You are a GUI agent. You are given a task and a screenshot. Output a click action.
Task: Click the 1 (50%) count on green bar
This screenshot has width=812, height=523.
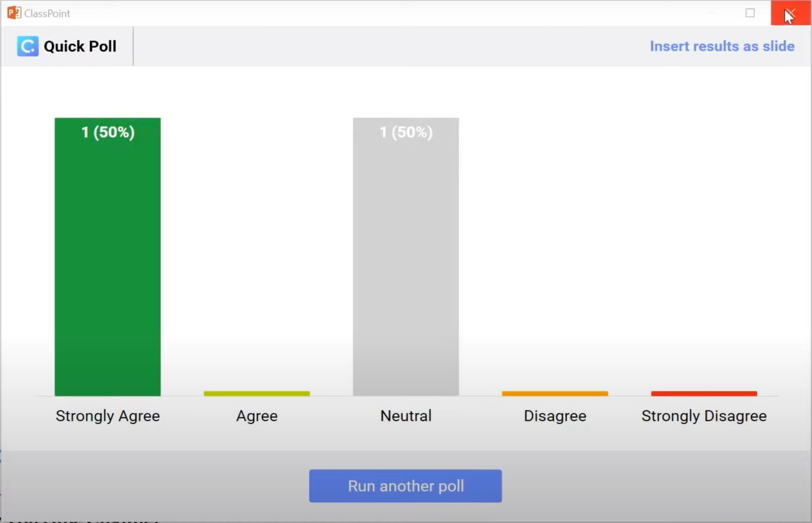(108, 132)
